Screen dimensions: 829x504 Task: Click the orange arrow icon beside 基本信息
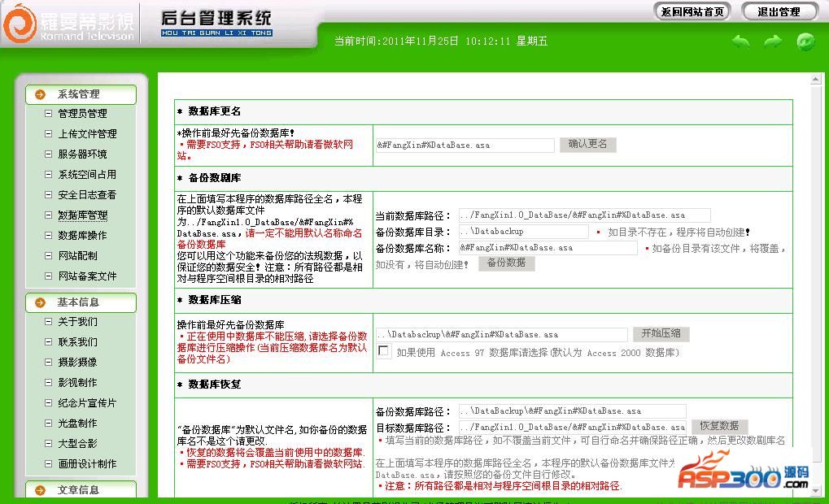pos(40,302)
